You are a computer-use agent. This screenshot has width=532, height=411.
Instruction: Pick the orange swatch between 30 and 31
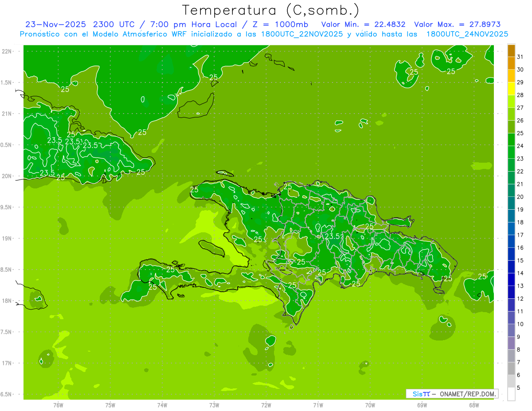click(511, 63)
